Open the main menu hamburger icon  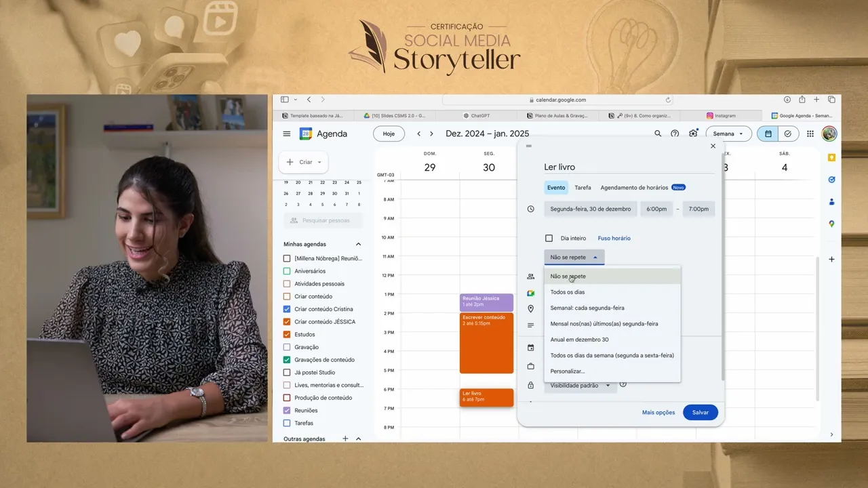[x=287, y=134]
